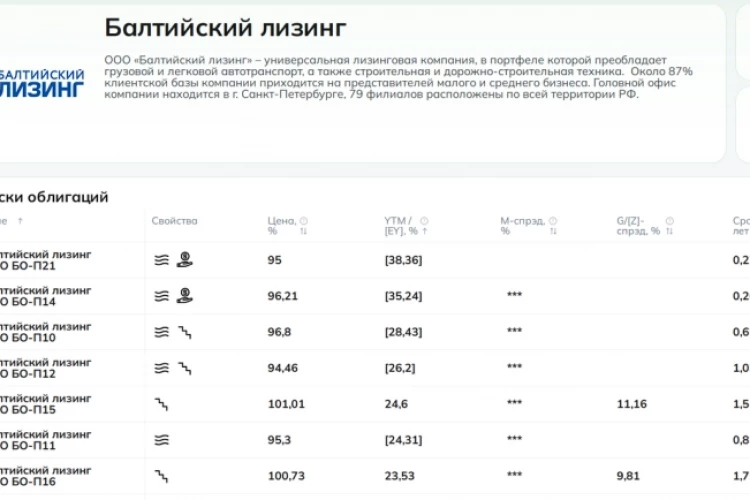Click hidden М-спрэд stars in БО-П11 row
The width and height of the screenshot is (750, 500).
tap(515, 438)
